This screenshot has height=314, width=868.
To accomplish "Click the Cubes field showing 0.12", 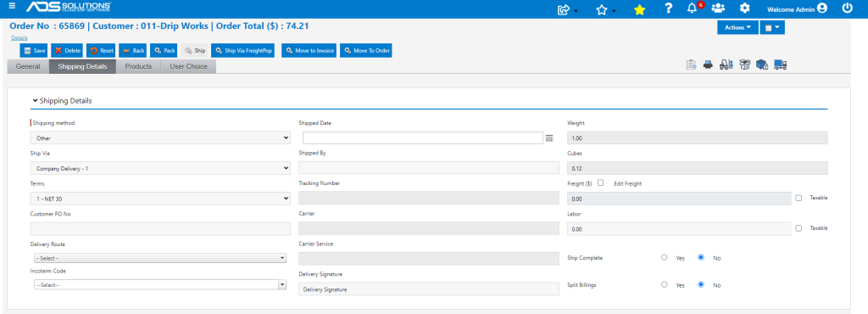I will pos(698,168).
